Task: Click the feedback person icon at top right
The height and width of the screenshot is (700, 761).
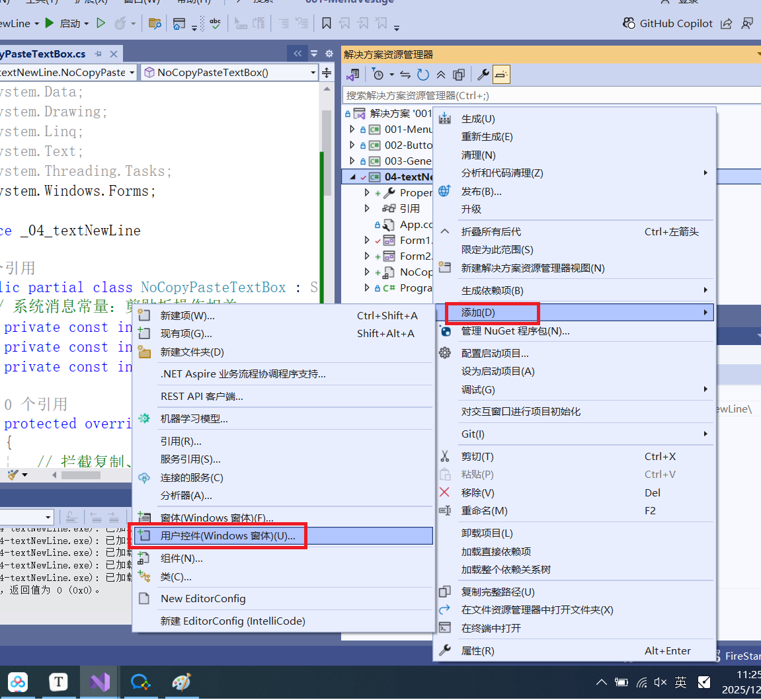Action: [x=747, y=23]
